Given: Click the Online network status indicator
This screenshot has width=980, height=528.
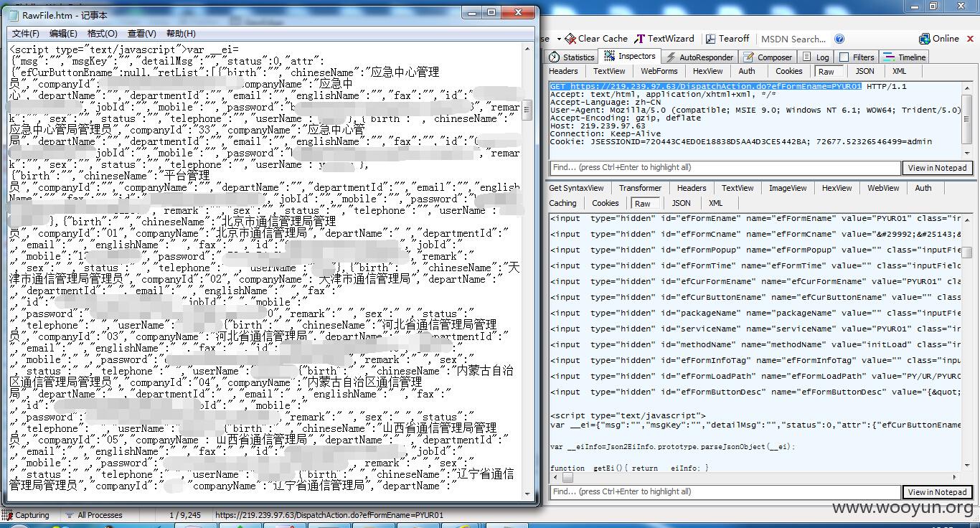Looking at the screenshot, I should (939, 39).
